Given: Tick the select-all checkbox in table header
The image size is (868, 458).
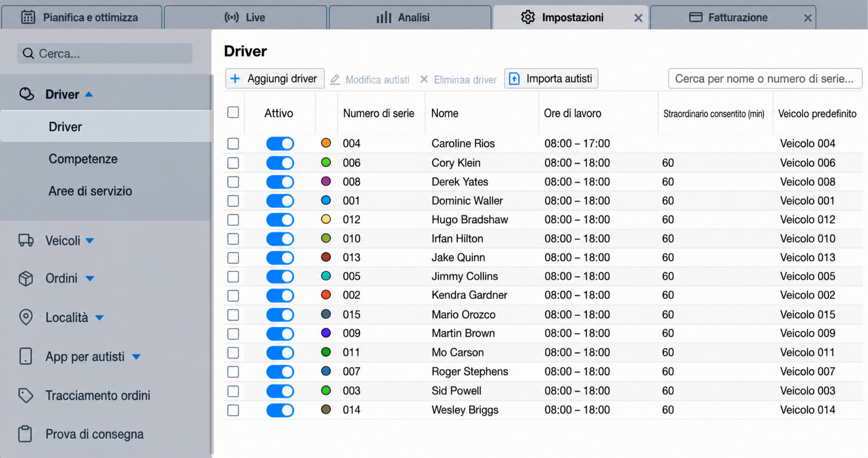Looking at the screenshot, I should tap(233, 112).
